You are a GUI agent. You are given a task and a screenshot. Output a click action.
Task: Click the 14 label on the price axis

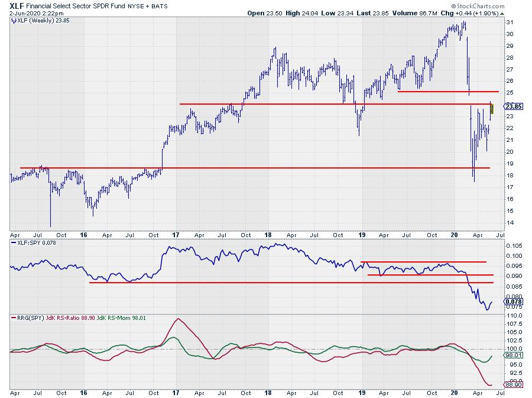pyautogui.click(x=510, y=223)
